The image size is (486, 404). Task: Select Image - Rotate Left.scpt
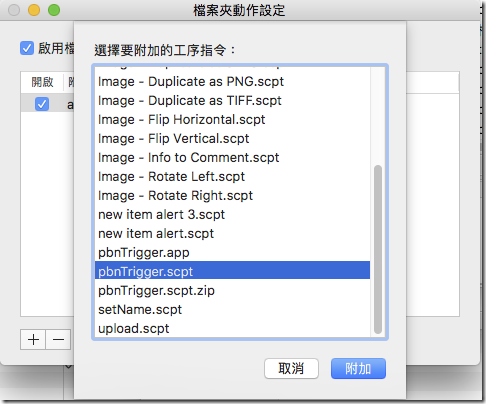pyautogui.click(x=232, y=176)
